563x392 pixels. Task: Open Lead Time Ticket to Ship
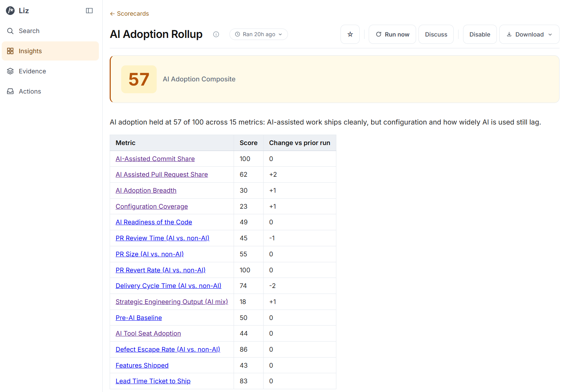(x=153, y=381)
